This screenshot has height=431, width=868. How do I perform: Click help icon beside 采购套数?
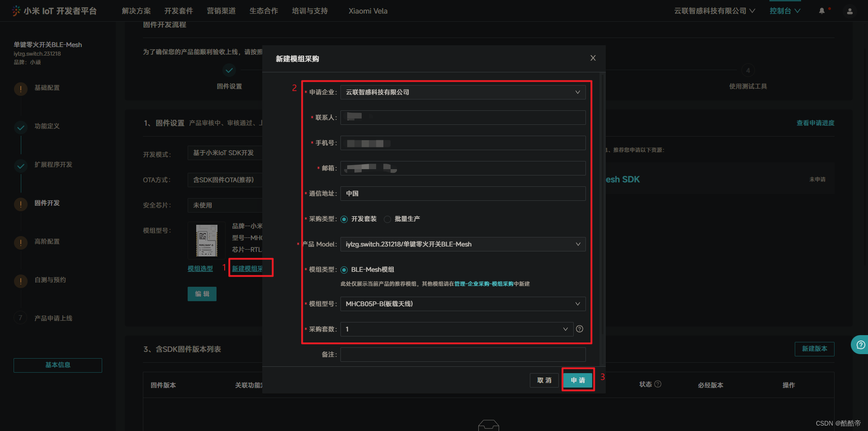coord(580,329)
